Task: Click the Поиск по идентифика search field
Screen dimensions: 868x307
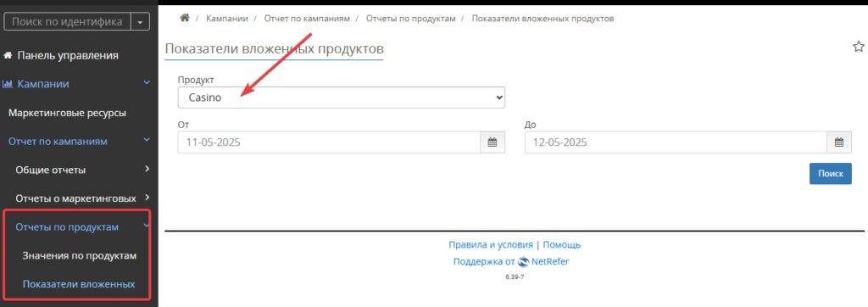Action: coord(67,22)
